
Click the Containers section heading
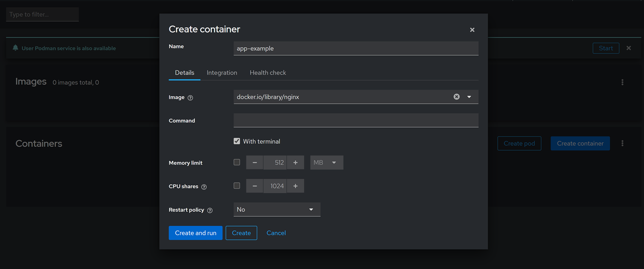39,143
